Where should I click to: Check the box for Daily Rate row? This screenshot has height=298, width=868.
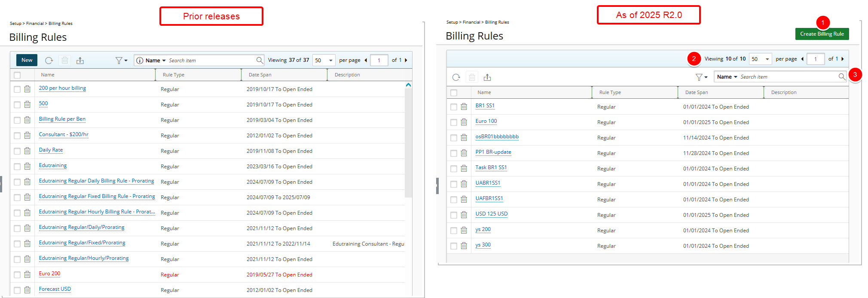pos(17,151)
